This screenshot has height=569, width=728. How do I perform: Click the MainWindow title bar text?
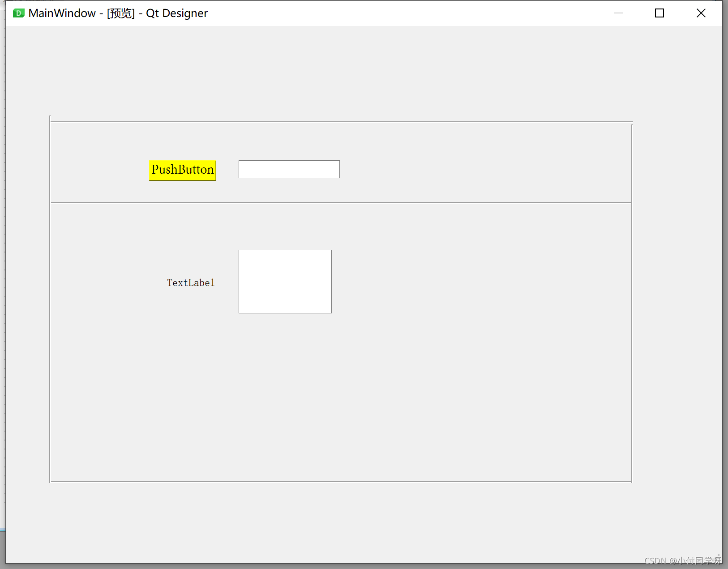(x=118, y=13)
